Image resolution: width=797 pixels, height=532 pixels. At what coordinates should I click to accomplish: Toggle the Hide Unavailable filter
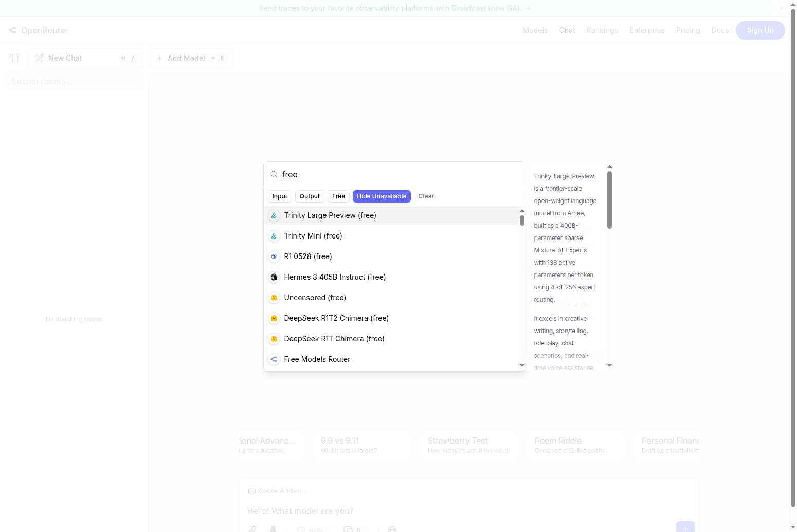[x=382, y=196]
